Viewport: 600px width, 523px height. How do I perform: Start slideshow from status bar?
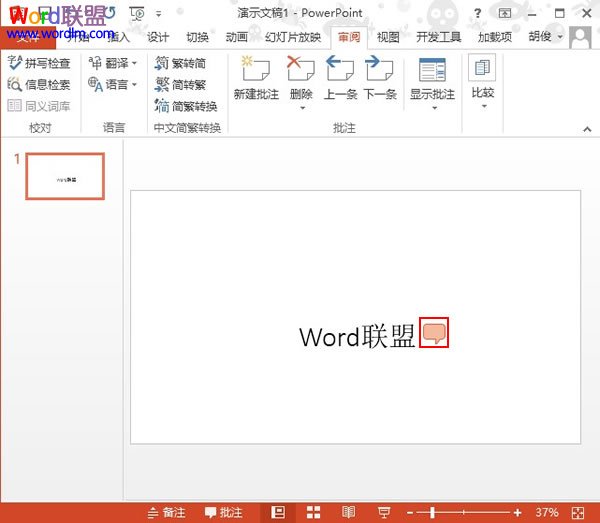[x=384, y=512]
